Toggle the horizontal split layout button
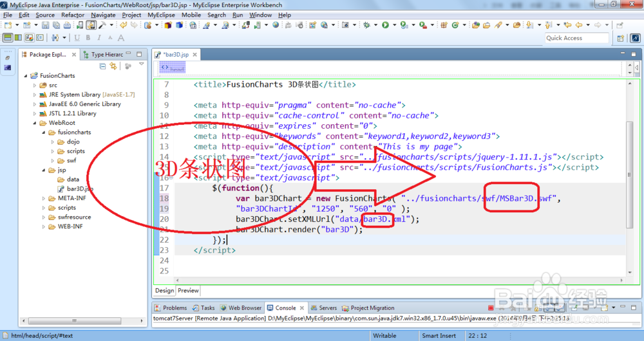The height and width of the screenshot is (341, 644). pyautogui.click(x=8, y=37)
